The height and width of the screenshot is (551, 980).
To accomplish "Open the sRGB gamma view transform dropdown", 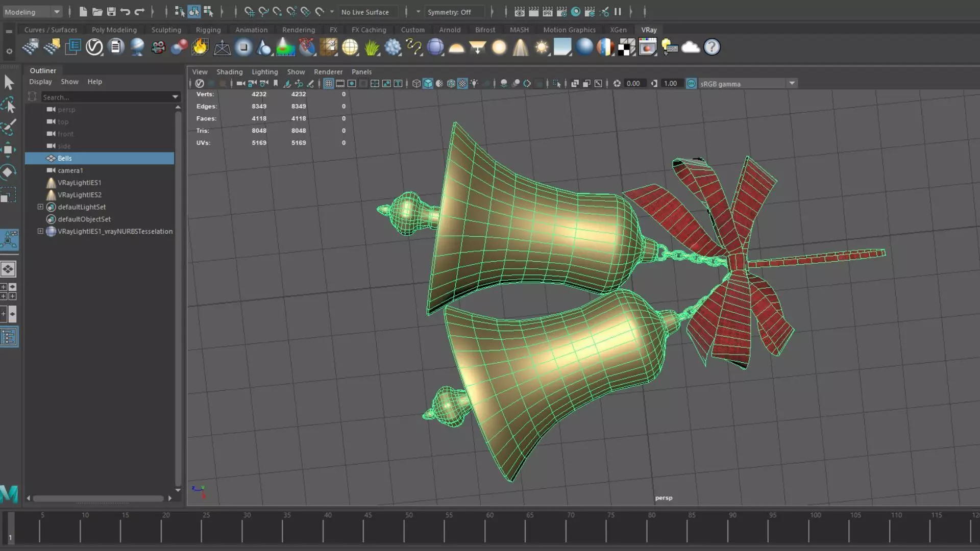I will click(x=792, y=84).
